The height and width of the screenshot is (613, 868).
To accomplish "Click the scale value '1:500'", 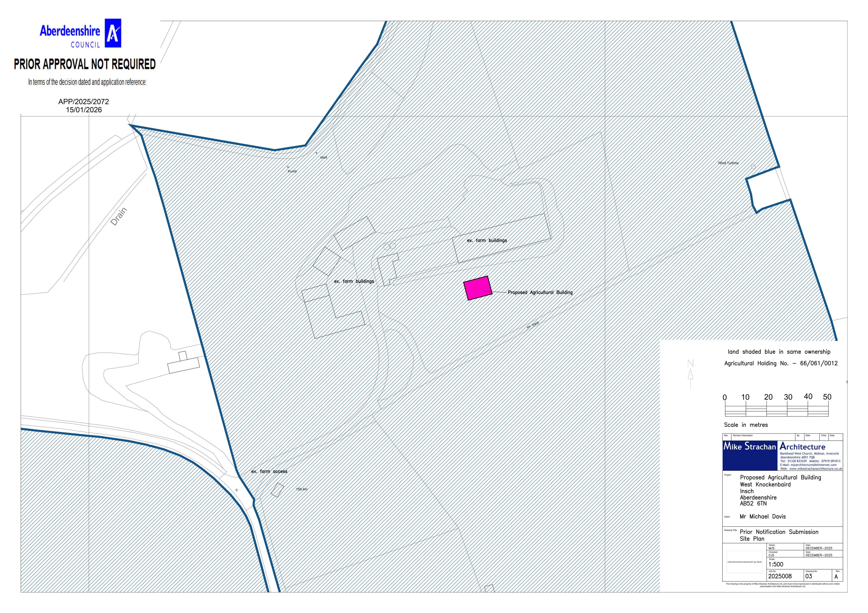I will (x=776, y=564).
